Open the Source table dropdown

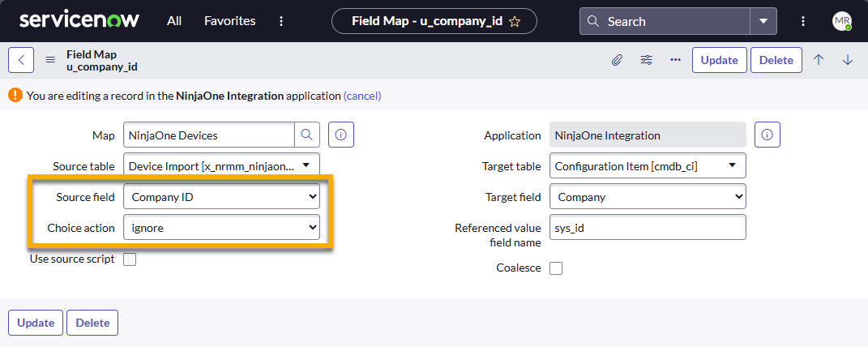click(221, 165)
